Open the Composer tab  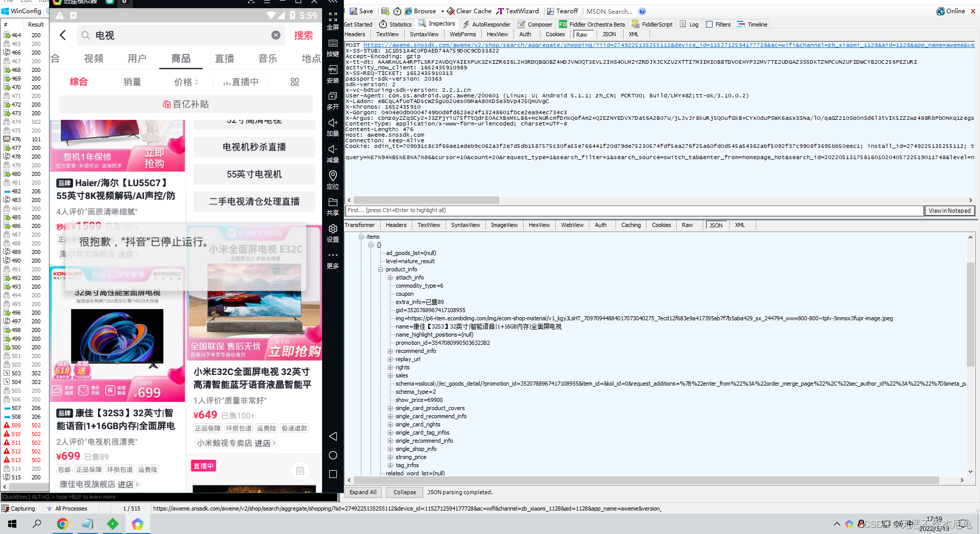coord(535,24)
